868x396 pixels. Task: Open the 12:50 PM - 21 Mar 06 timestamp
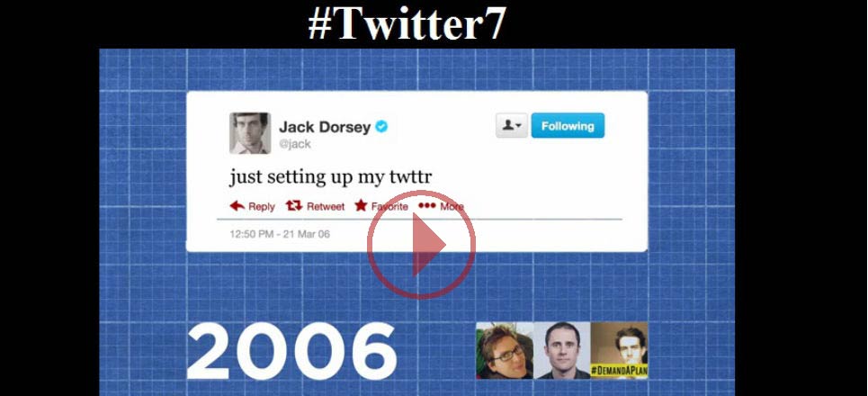pos(280,234)
